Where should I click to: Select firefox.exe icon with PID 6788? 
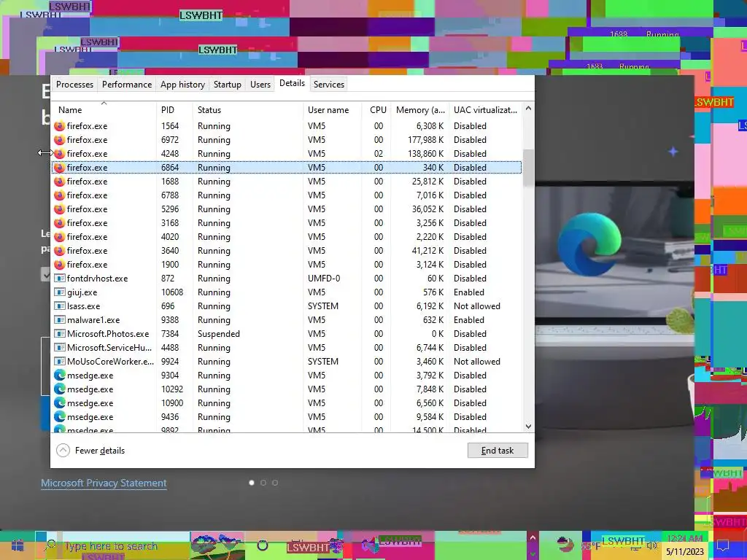(x=60, y=195)
